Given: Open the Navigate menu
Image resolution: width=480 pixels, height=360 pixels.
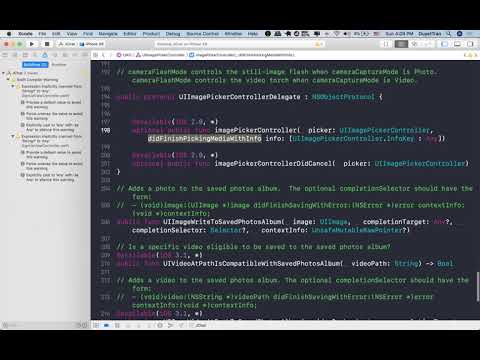Looking at the screenshot, I should coord(108,34).
